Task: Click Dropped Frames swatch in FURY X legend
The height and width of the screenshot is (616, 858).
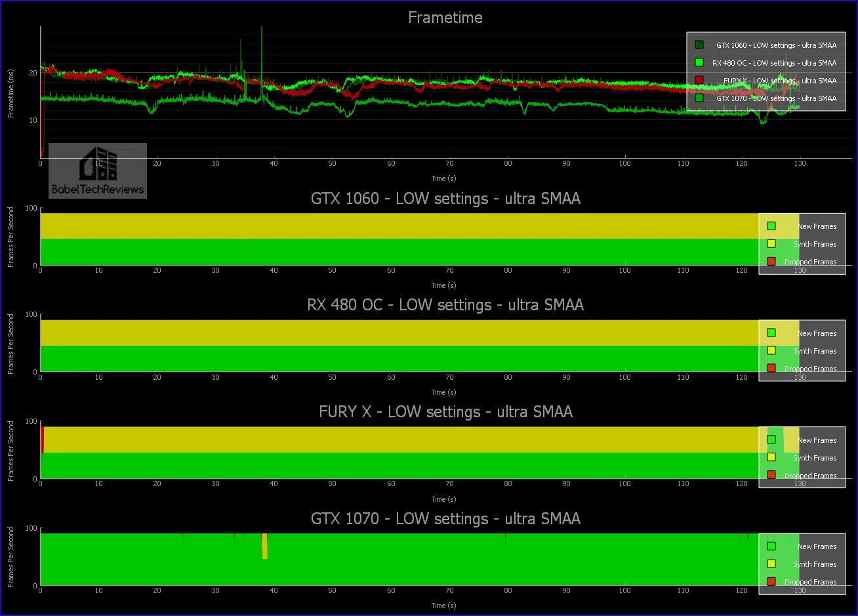Action: click(771, 476)
